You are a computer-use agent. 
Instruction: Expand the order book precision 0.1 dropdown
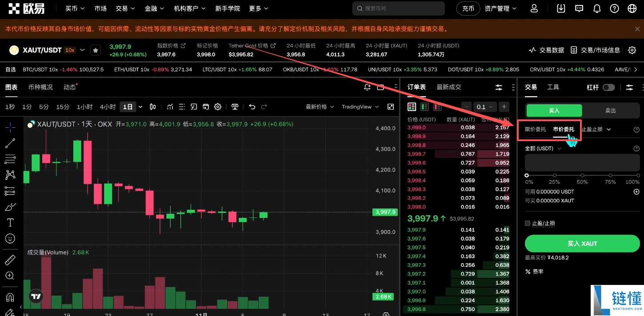click(485, 107)
